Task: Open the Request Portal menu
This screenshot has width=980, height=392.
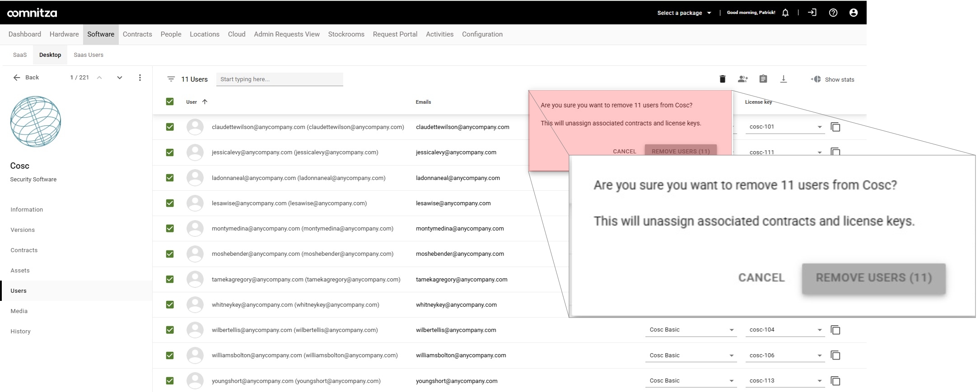Action: click(x=395, y=34)
